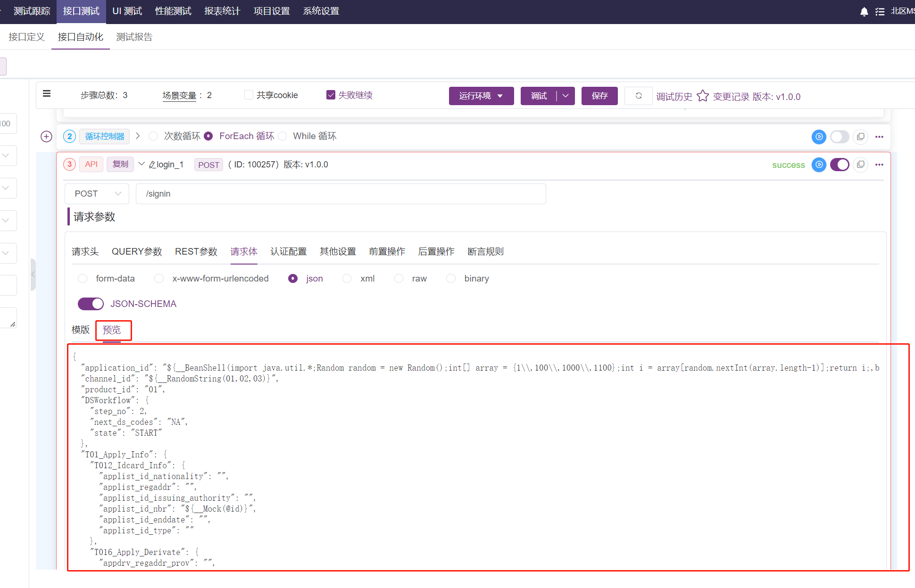Uncheck the 失败继续 checkbox
Image resolution: width=915 pixels, height=588 pixels.
pyautogui.click(x=331, y=94)
